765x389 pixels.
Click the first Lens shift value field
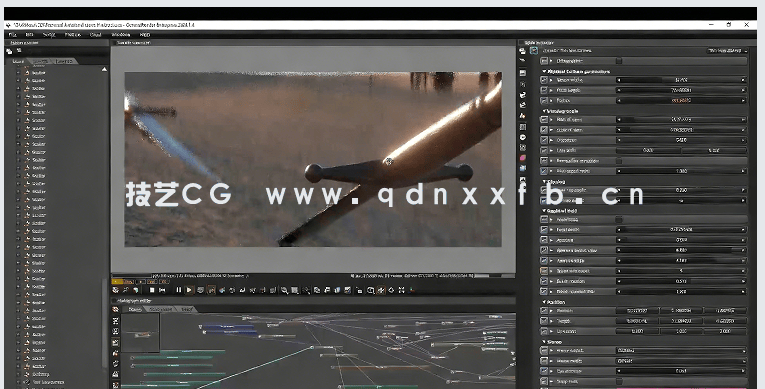tap(648, 150)
